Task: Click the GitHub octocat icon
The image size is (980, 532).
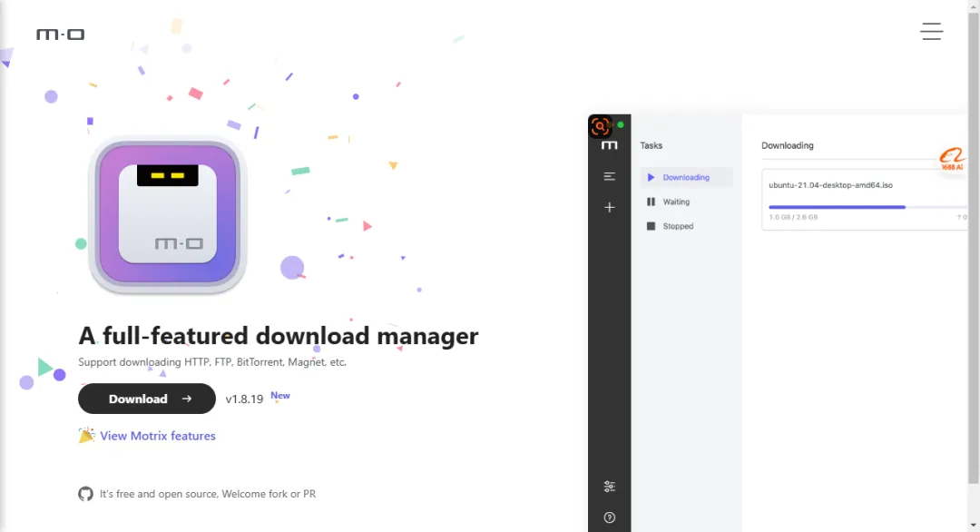Action: click(85, 494)
